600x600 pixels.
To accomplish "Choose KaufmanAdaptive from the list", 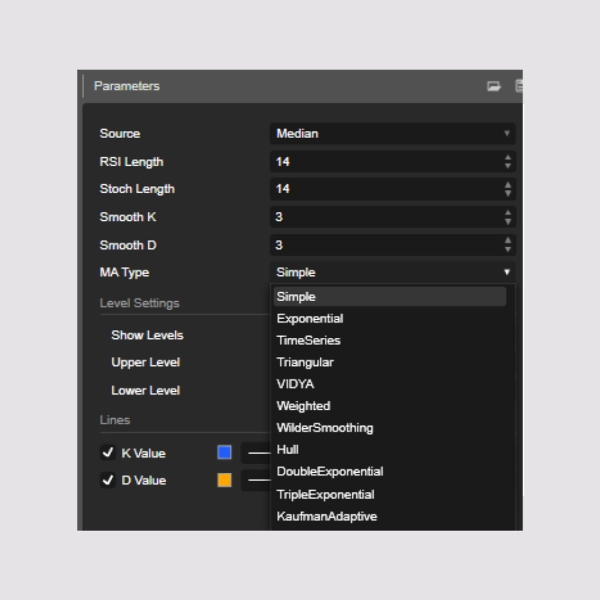I will 326,517.
